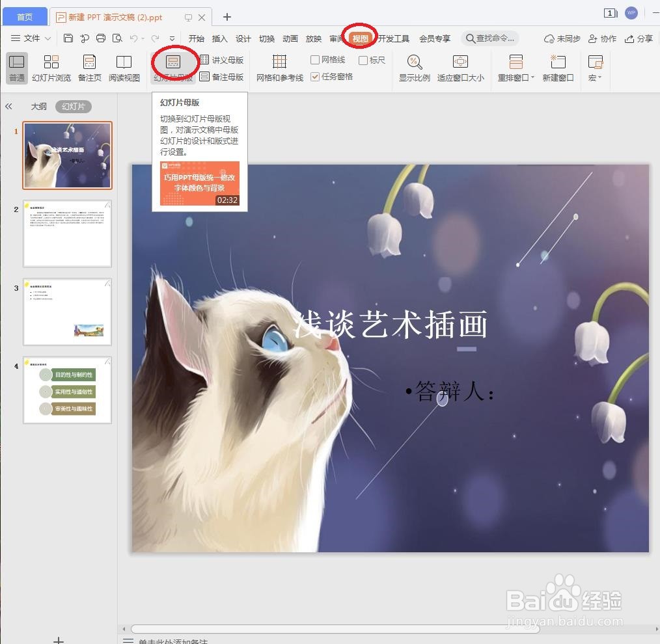660x644 pixels.
Task: Open Notes Page view (备注页)
Action: coord(90,68)
